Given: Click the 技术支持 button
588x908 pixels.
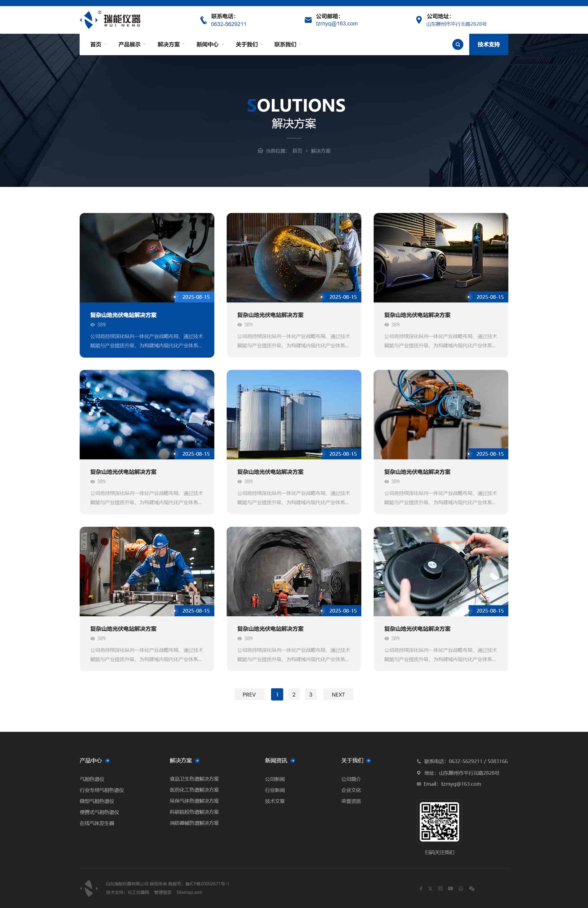Looking at the screenshot, I should point(488,44).
